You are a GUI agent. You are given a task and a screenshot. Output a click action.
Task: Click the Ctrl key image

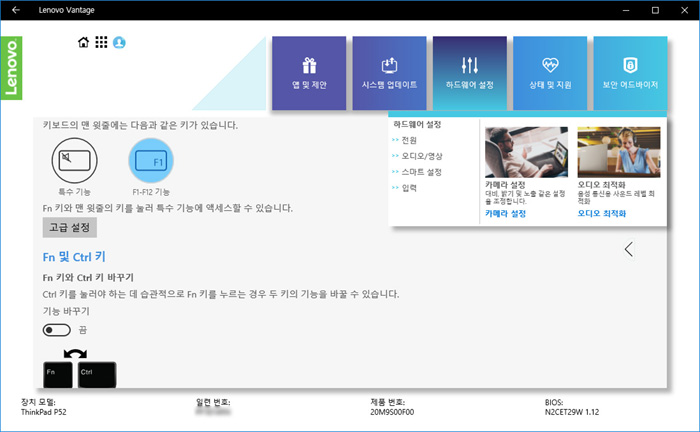click(x=97, y=374)
